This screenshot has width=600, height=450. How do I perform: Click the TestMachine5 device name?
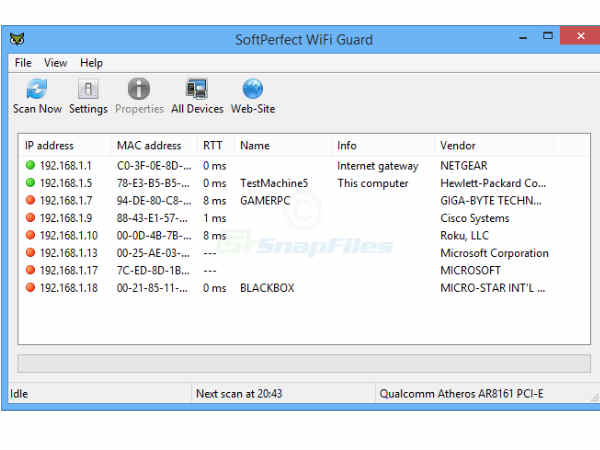coord(274,183)
